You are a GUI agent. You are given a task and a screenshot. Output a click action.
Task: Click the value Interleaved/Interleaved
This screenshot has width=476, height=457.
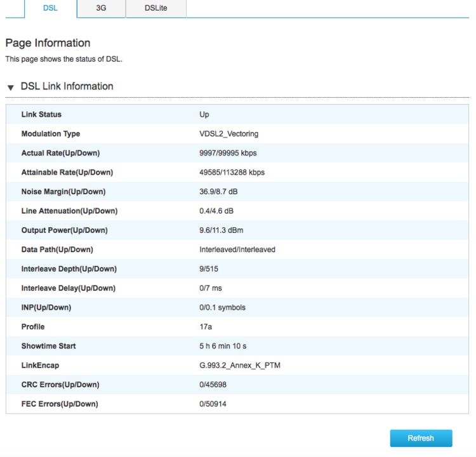(237, 249)
